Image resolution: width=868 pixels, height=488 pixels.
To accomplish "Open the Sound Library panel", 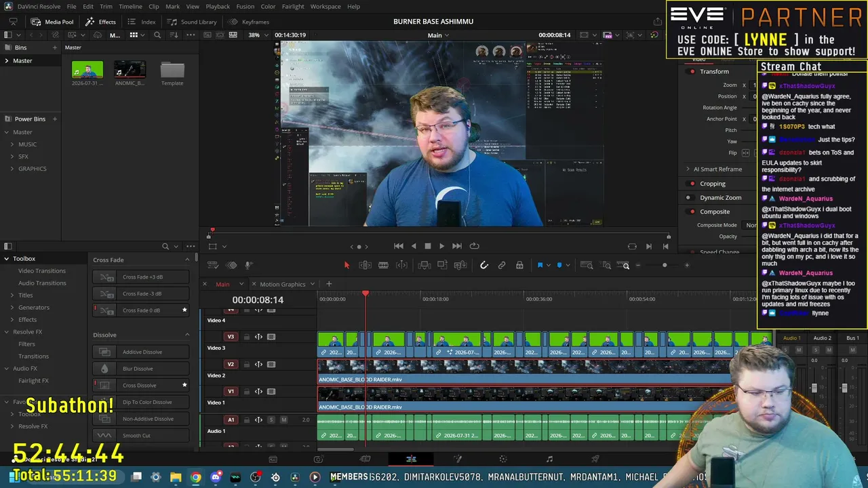I will pyautogui.click(x=192, y=22).
